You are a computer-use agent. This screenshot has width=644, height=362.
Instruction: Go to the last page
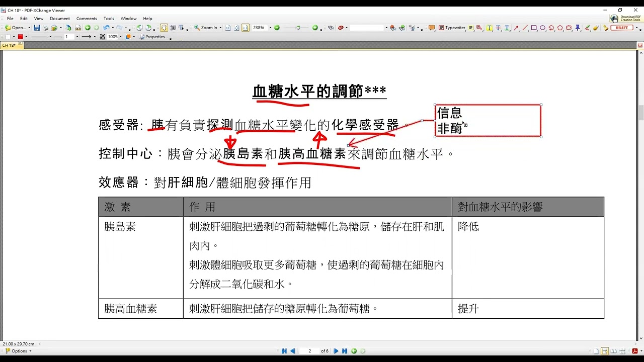pyautogui.click(x=344, y=351)
